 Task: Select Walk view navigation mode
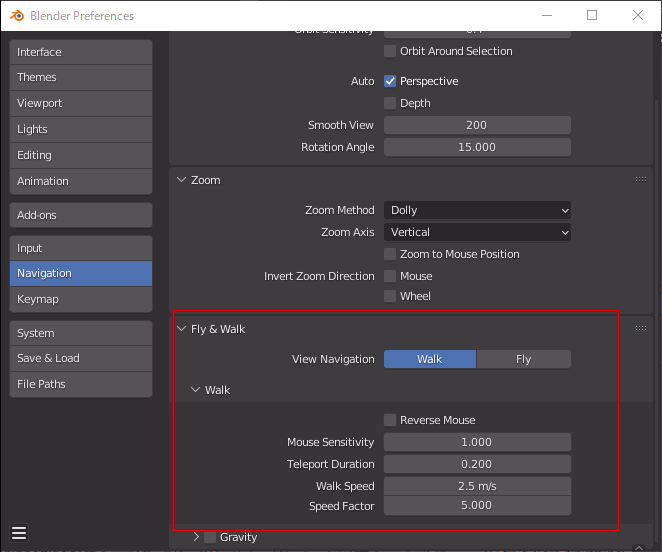pos(430,359)
